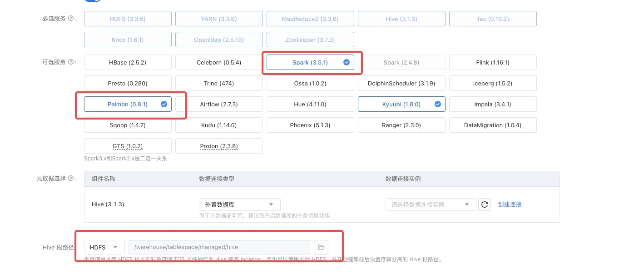644x279 pixels.
Task: Enable the Airflow (2.7.3) service
Action: point(219,104)
